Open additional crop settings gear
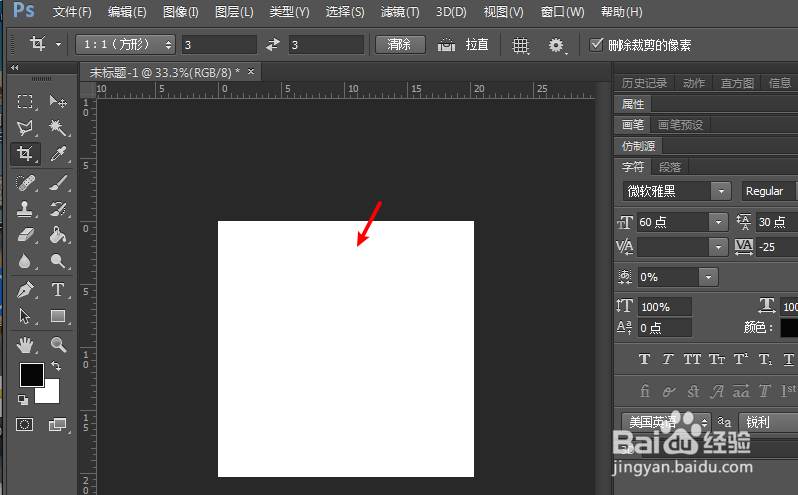 556,45
